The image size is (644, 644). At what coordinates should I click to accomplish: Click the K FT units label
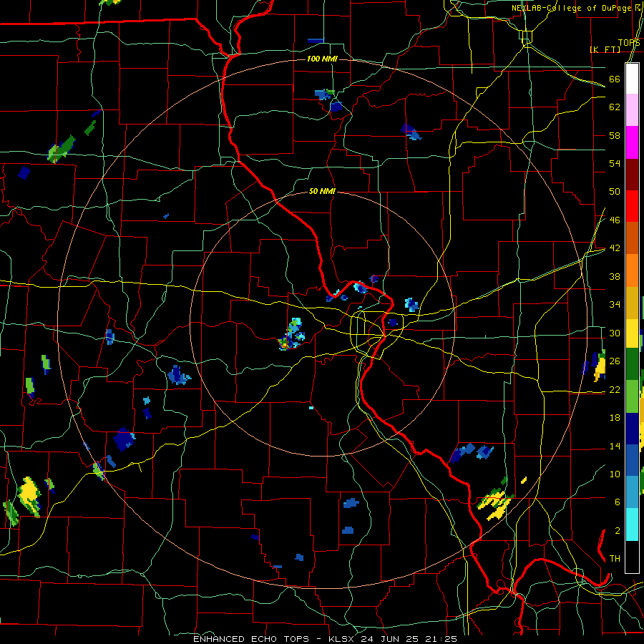pyautogui.click(x=605, y=49)
